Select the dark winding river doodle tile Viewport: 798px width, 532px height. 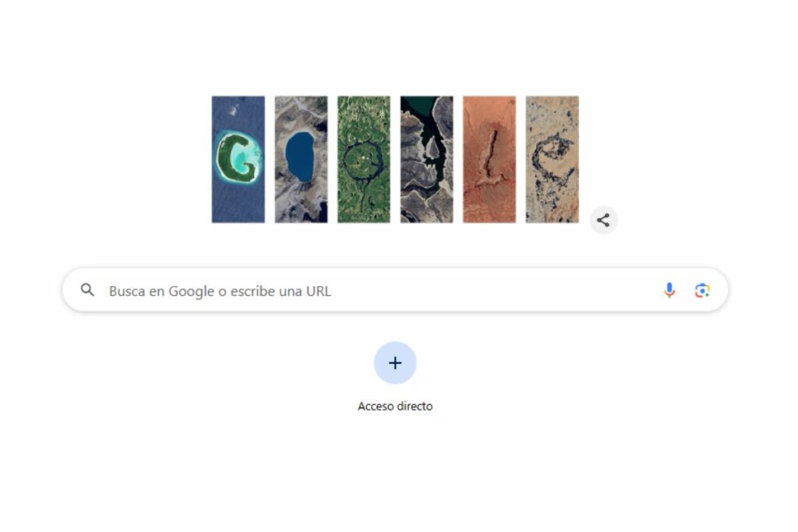click(x=426, y=159)
